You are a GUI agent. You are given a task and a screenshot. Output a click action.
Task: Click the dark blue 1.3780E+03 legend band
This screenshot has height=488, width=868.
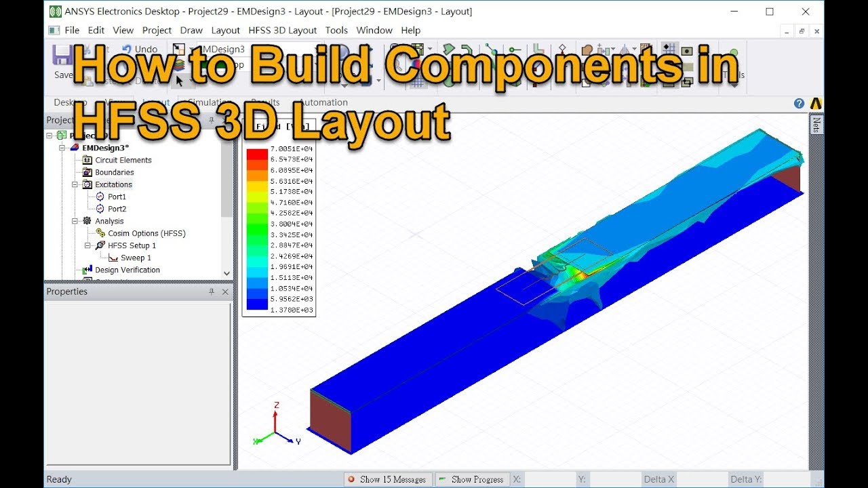pos(257,304)
